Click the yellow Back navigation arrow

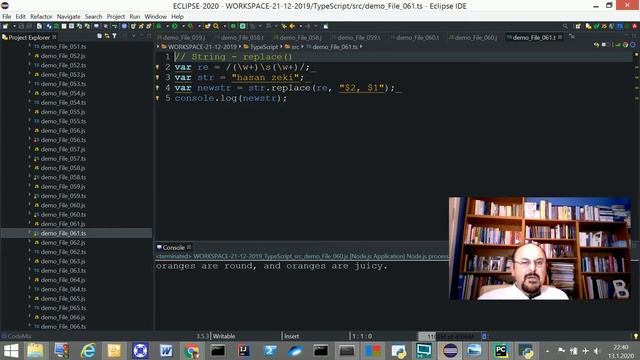(x=292, y=26)
